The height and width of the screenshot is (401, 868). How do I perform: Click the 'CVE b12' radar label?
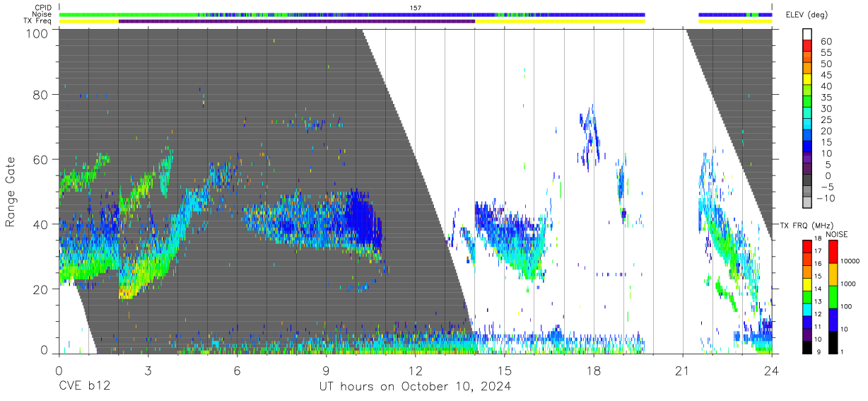84,387
